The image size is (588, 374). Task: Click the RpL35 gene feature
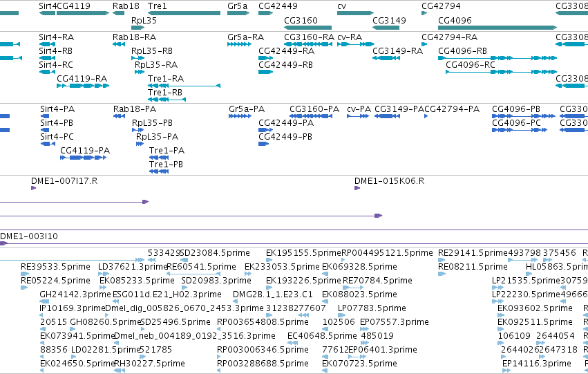[138, 28]
